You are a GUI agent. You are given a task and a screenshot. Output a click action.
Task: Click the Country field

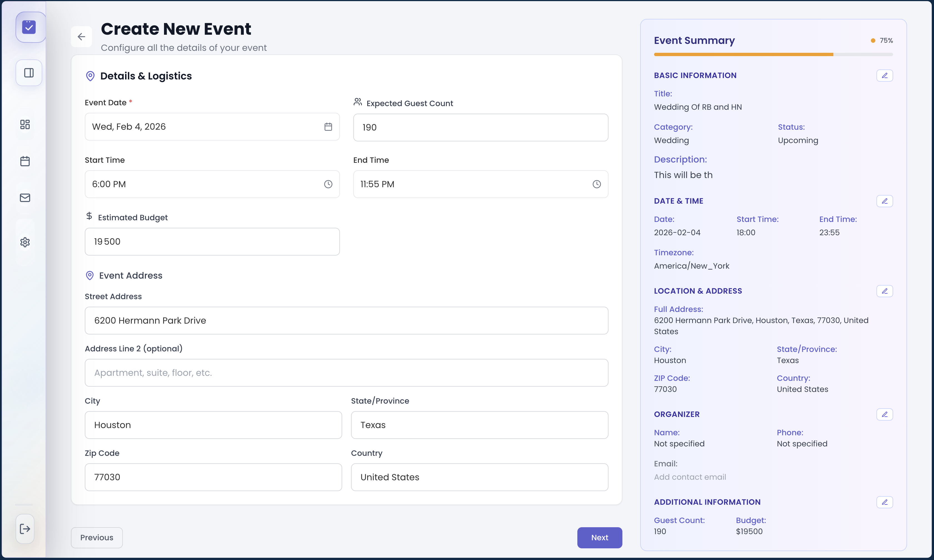480,477
